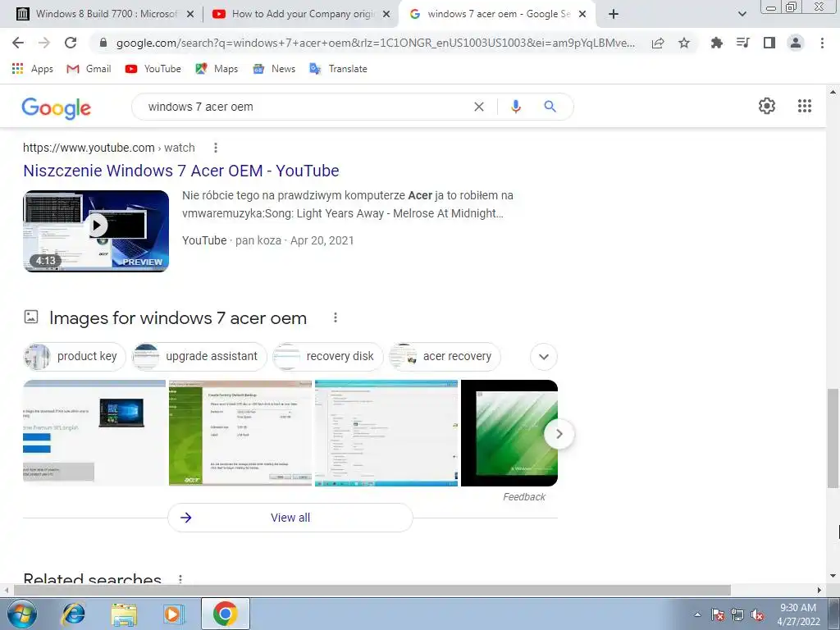Share this page via the share icon
This screenshot has width=840, height=630.
coord(658,43)
